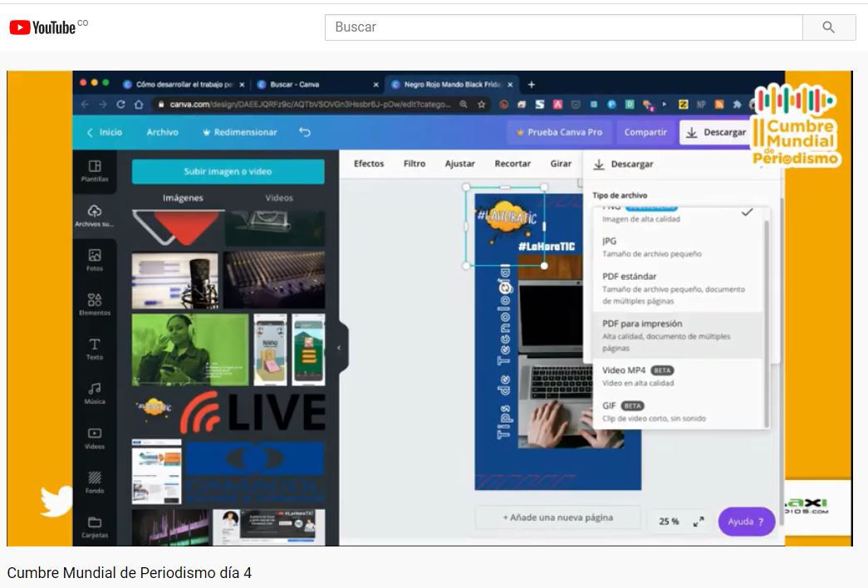Choose GIF file type option
The width and height of the screenshot is (868, 588).
678,411
